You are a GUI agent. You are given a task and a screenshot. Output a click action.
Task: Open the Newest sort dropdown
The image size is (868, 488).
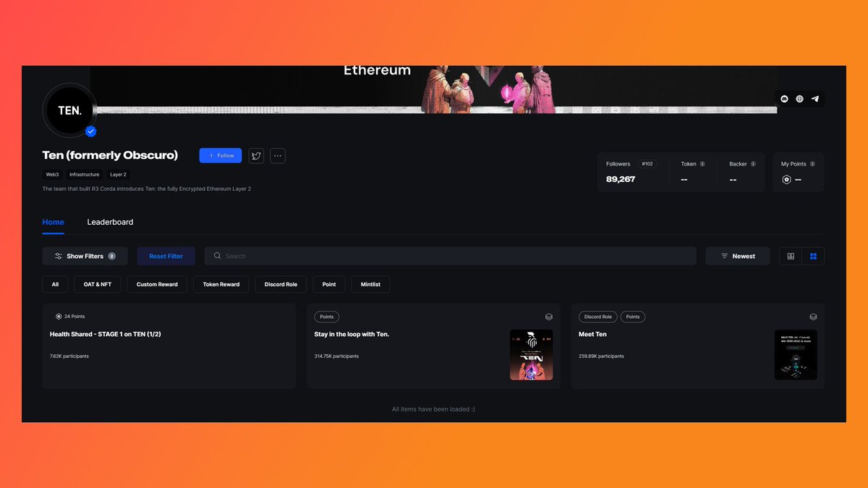(738, 256)
